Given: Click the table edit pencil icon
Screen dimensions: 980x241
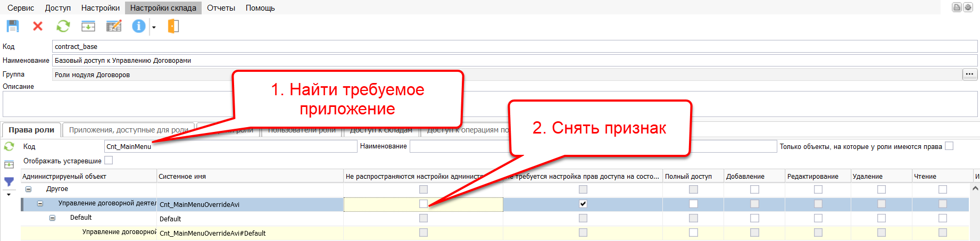Looking at the screenshot, I should (114, 26).
